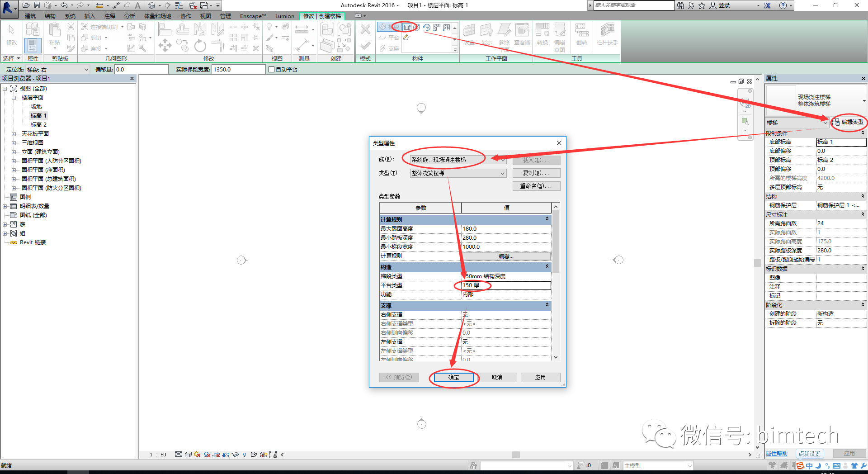
Task: Click the 取消 button in type properties dialog
Action: coord(497,377)
